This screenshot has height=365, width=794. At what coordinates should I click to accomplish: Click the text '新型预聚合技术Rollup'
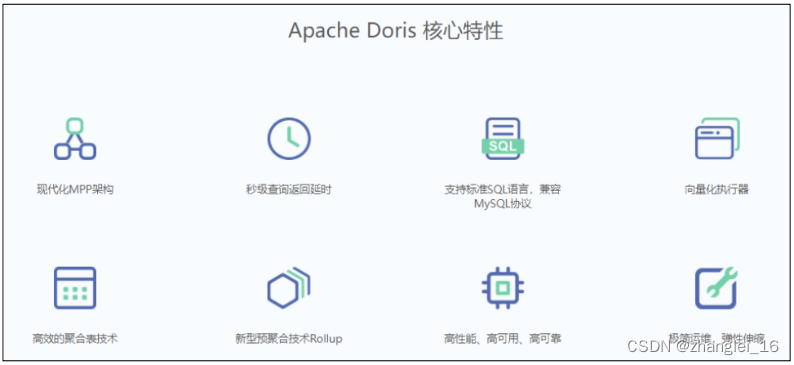coord(289,339)
